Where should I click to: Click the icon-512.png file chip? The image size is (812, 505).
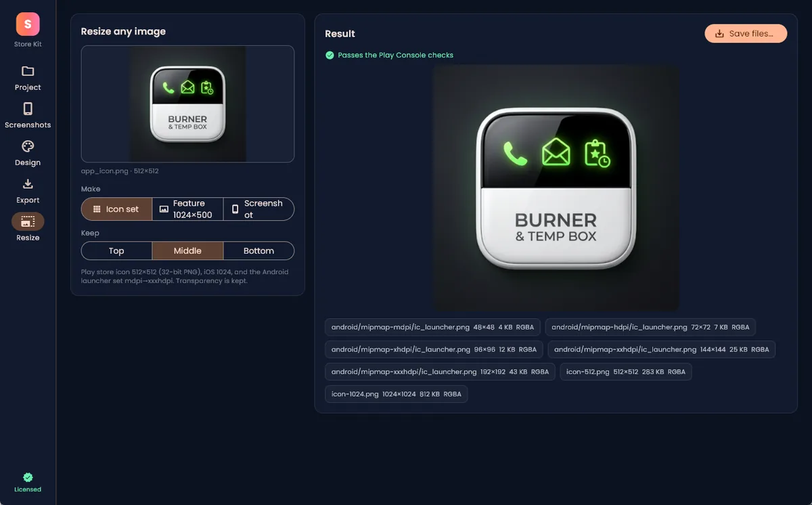point(625,372)
